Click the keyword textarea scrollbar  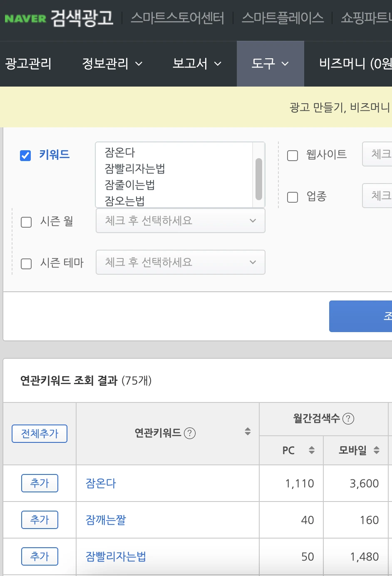(259, 179)
